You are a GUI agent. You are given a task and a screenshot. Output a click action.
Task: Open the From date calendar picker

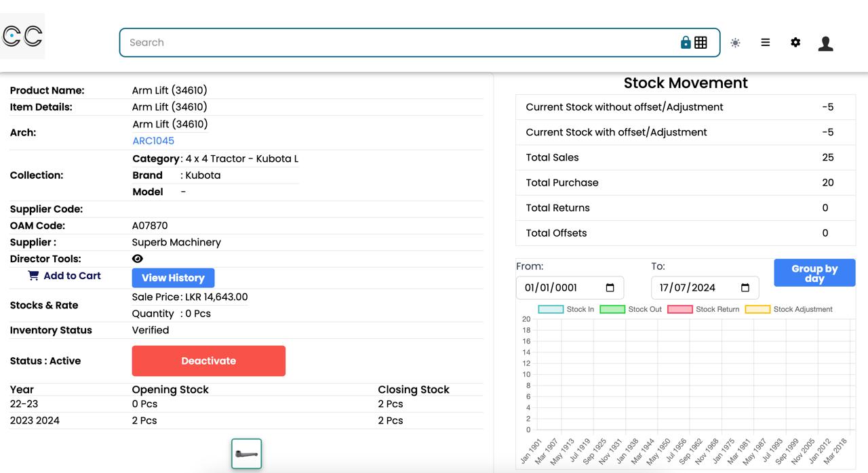point(610,288)
